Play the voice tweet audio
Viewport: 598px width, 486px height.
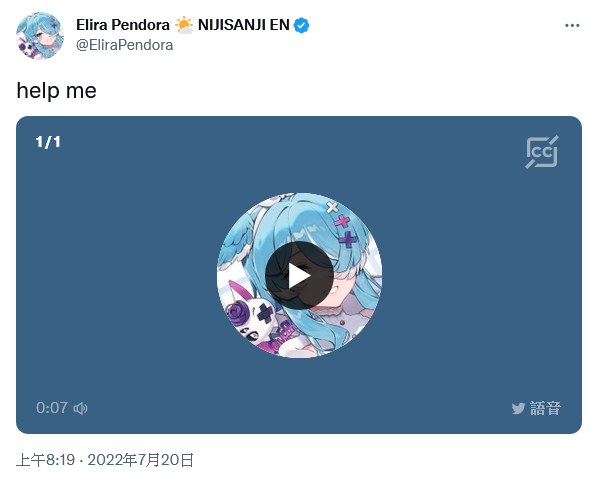pyautogui.click(x=299, y=275)
